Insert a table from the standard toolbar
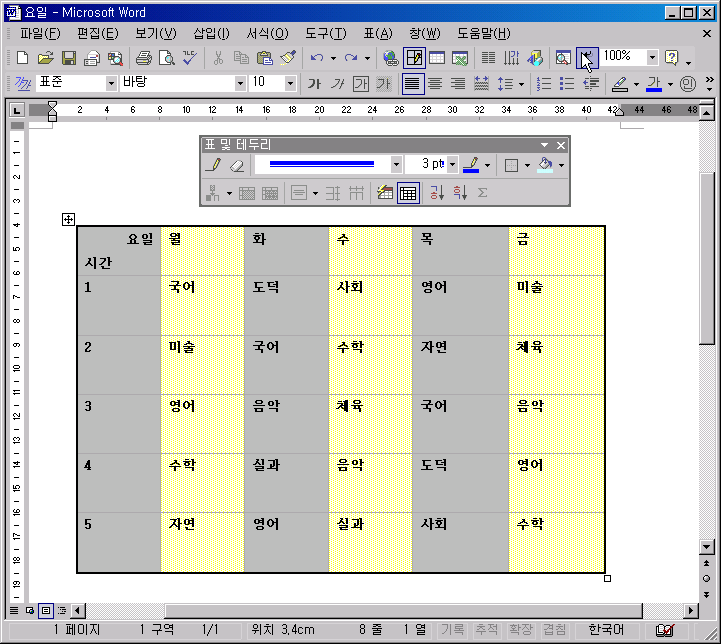The image size is (721, 644). tap(437, 58)
